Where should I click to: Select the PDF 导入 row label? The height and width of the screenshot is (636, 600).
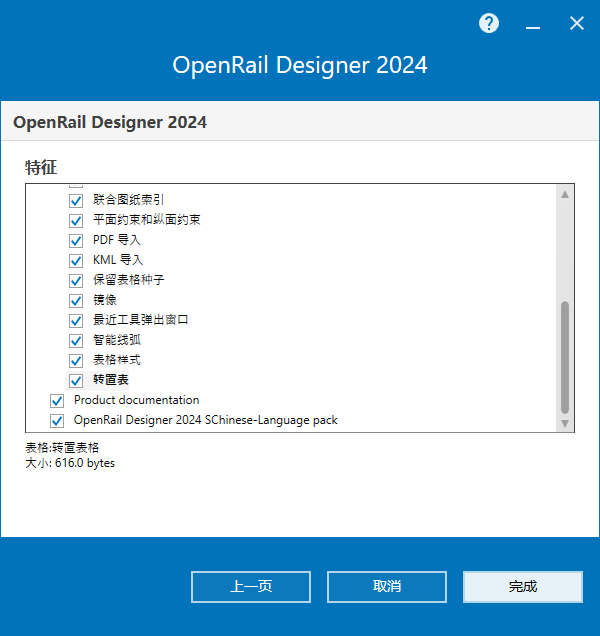coord(117,240)
